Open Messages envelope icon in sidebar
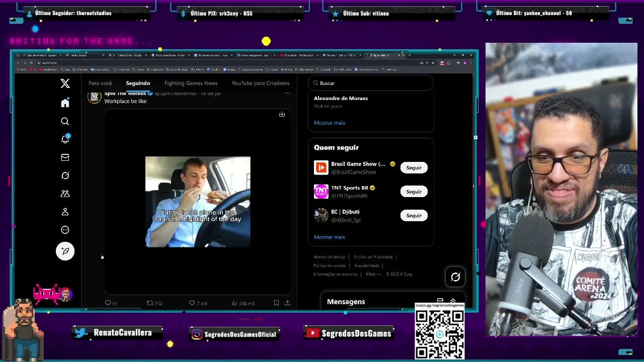Screen dimensions: 644x362 [x=65, y=157]
